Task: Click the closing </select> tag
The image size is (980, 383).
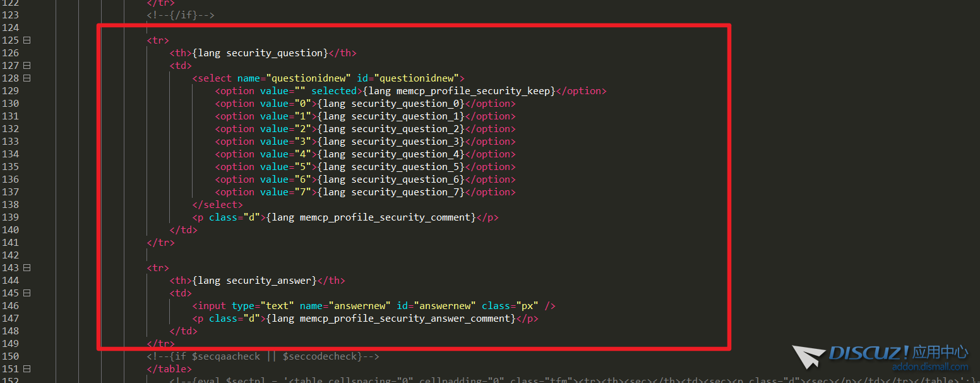Action: coord(218,205)
